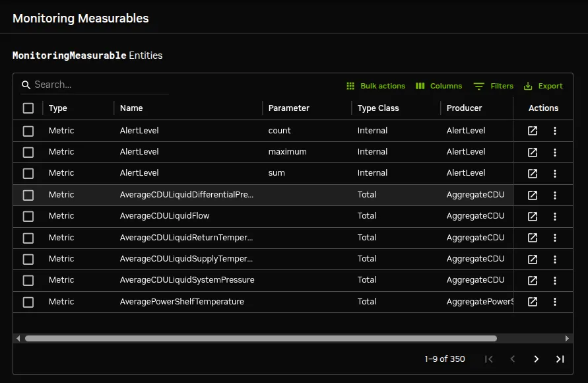This screenshot has width=588, height=383.
Task: Open the Bulk actions menu
Action: [376, 86]
